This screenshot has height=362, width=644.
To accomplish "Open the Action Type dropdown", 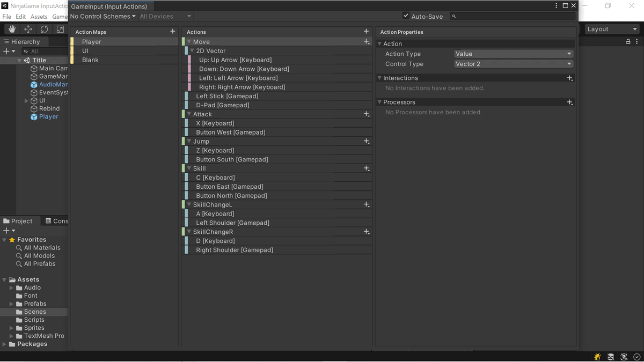I will [x=514, y=54].
